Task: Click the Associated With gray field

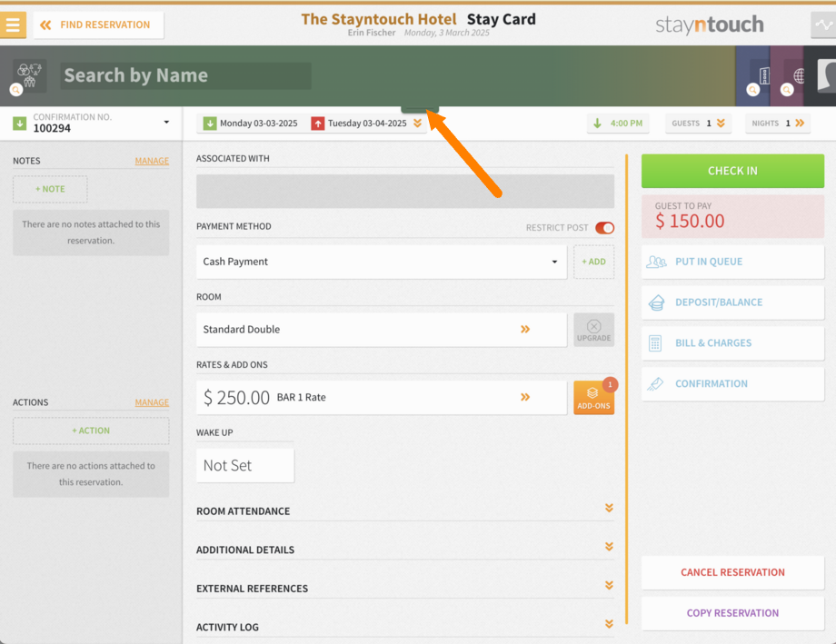Action: pyautogui.click(x=405, y=191)
